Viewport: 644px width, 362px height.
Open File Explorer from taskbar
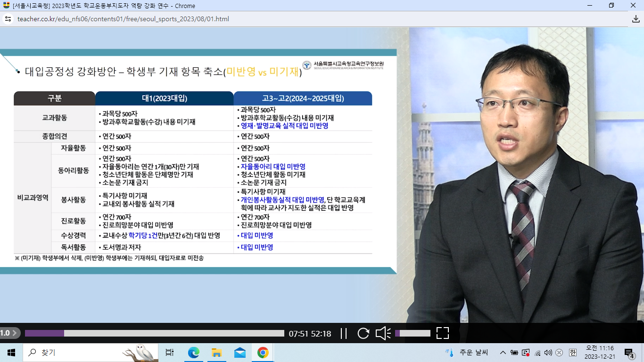[x=216, y=353]
